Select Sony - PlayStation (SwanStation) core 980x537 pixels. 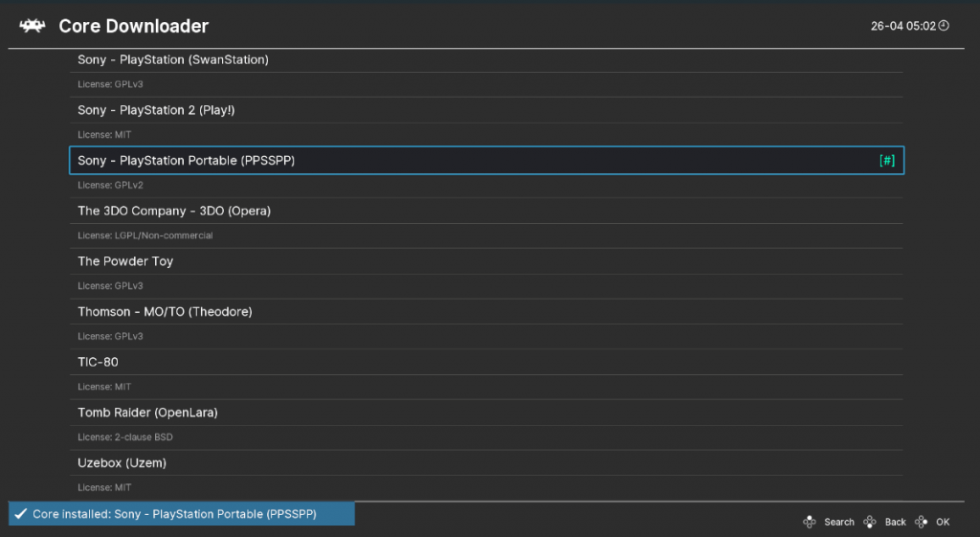(172, 60)
